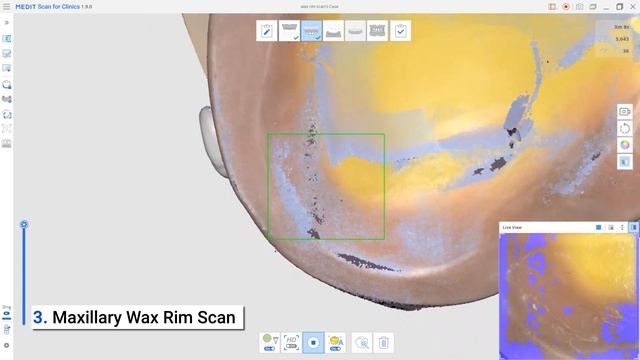Viewport: 640px width, 360px height.
Task: Click the highlighted rightmost Live View header icon
Action: pyautogui.click(x=633, y=227)
